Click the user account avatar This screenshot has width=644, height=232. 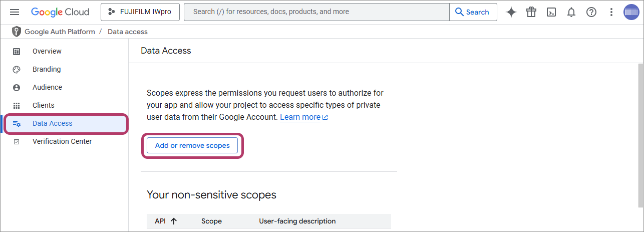631,12
